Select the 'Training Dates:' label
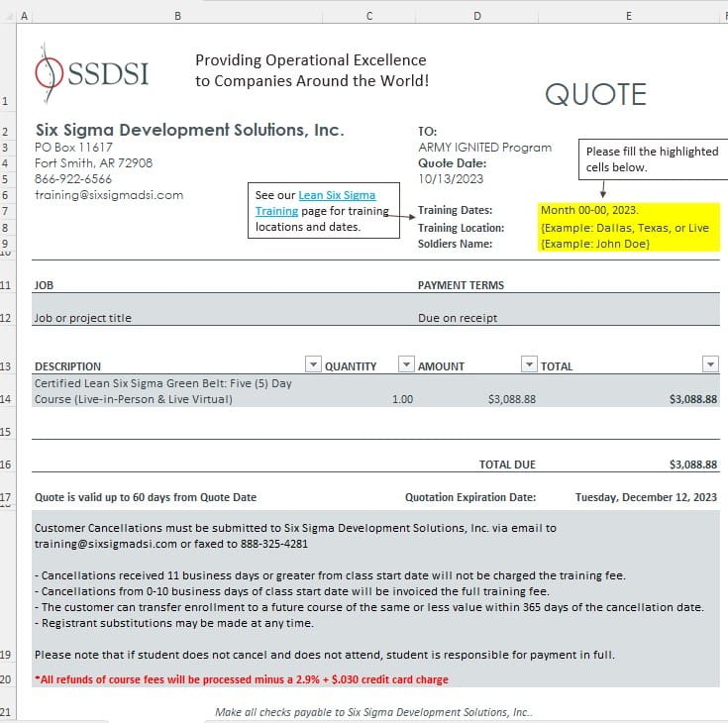Screen dimensions: 728x723 [455, 210]
